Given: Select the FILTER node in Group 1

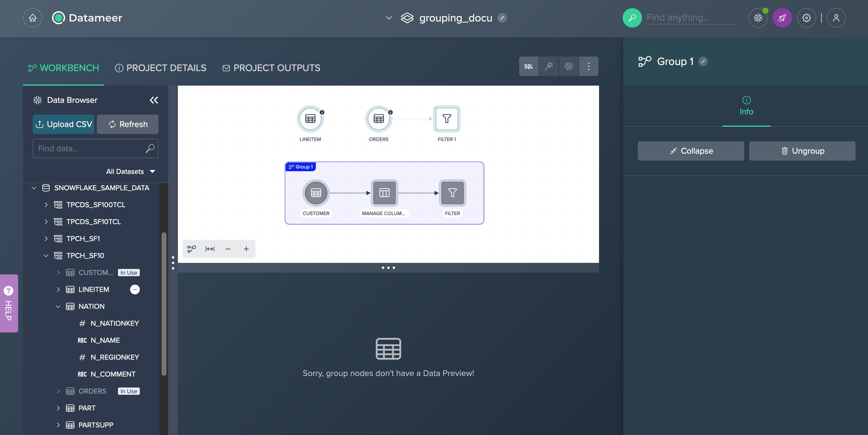Looking at the screenshot, I should click(x=453, y=193).
